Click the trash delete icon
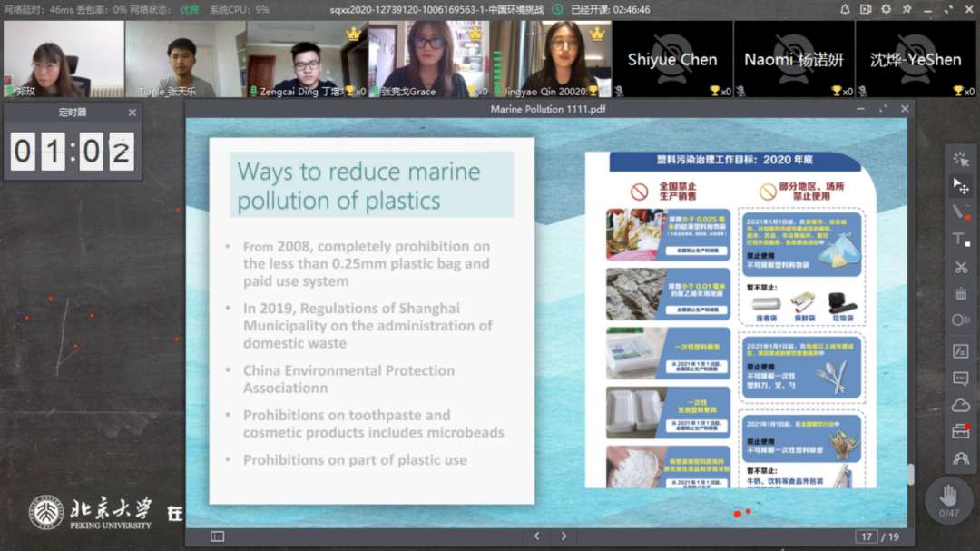The height and width of the screenshot is (551, 980). [x=960, y=294]
